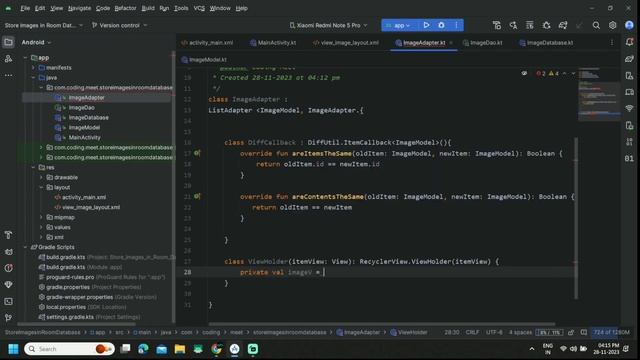The image size is (640, 360).
Task: Start debugging with the Debug bug icon
Action: point(441,25)
